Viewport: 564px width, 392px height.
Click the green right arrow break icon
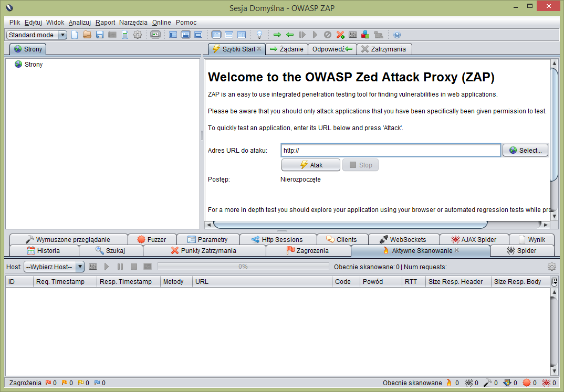[277, 35]
